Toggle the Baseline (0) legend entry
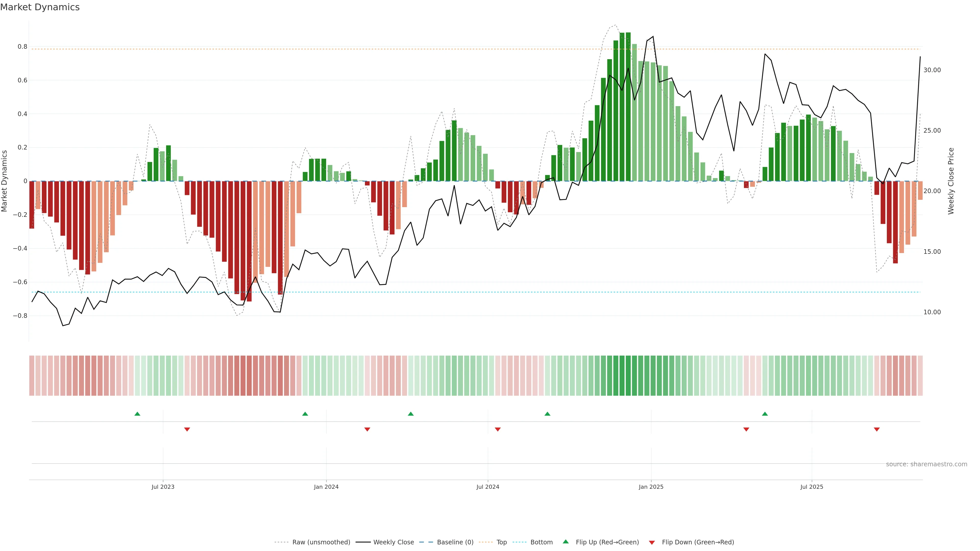The image size is (980, 551). (x=455, y=542)
